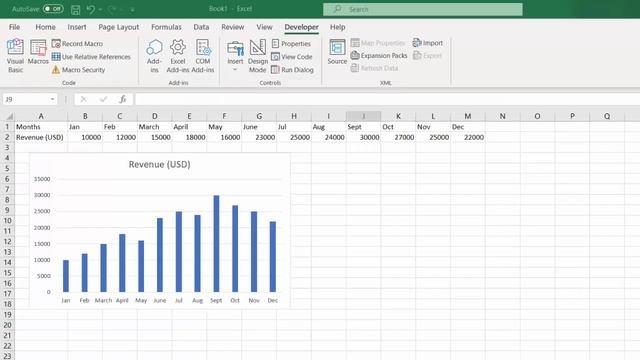Click in the formula bar field

point(387,99)
